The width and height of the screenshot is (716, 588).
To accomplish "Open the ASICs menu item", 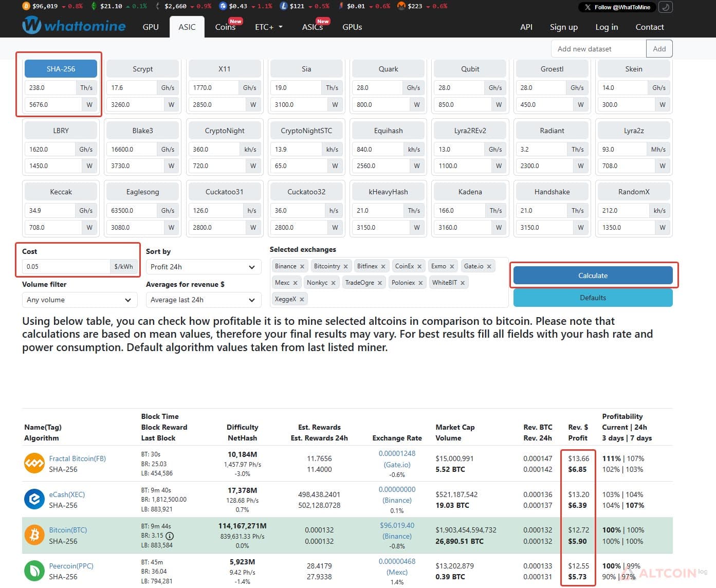I will tap(313, 27).
